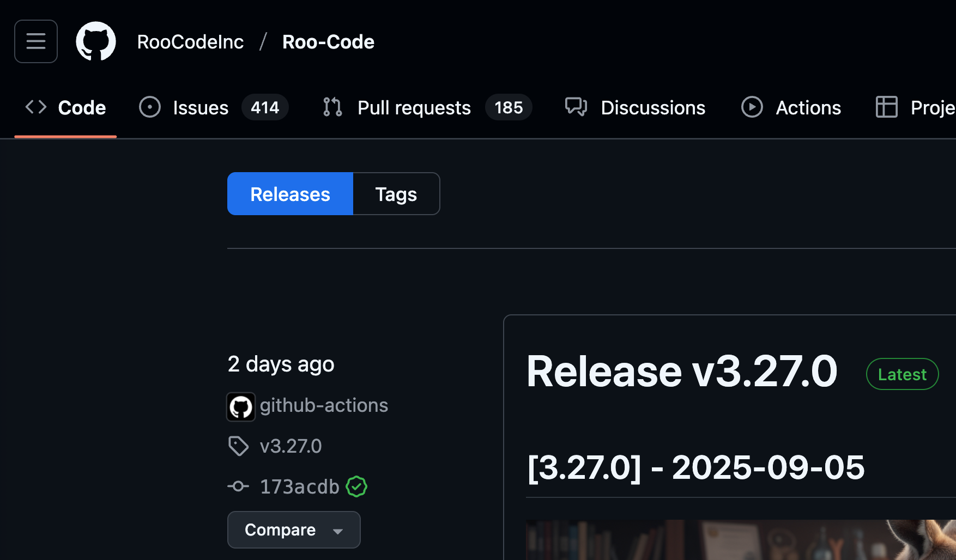Click the Discussions speech bubble icon

click(x=576, y=107)
